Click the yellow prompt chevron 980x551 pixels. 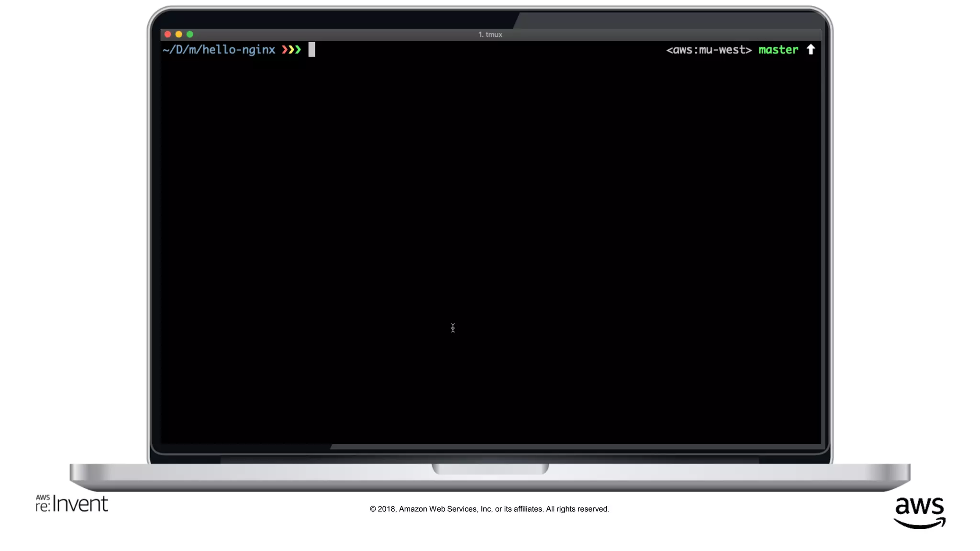point(291,50)
